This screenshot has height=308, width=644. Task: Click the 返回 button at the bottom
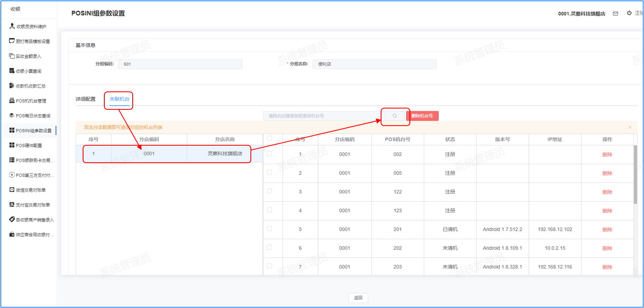point(358,298)
